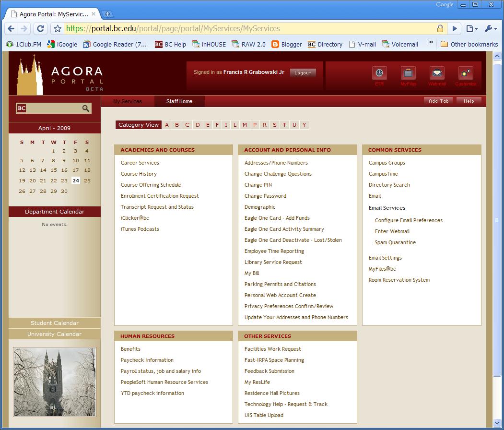Open the BC Directory bookmark
The image size is (504, 430).
[325, 44]
